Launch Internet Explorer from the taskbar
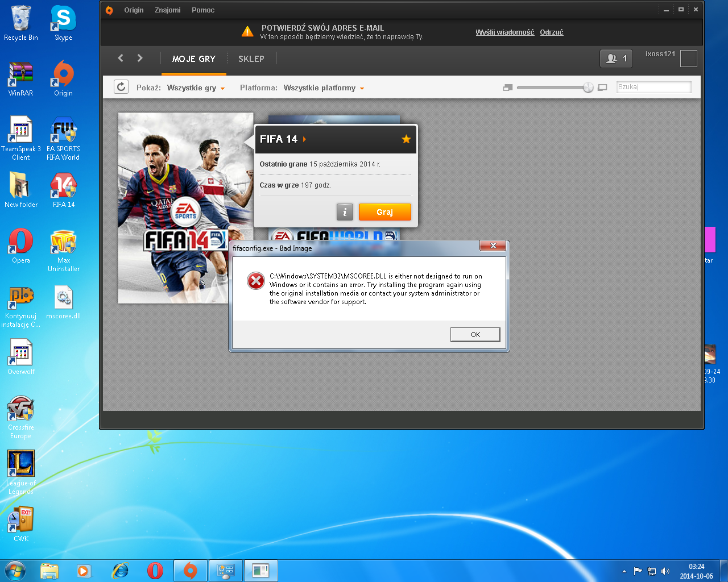 point(120,571)
